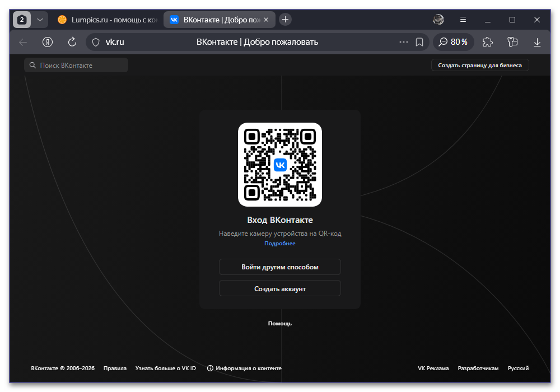
Task: Open Информация о контенте link text
Action: coord(249,368)
